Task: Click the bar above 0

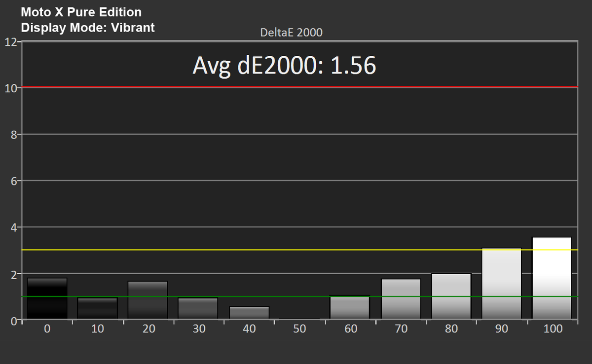Action: (47, 298)
